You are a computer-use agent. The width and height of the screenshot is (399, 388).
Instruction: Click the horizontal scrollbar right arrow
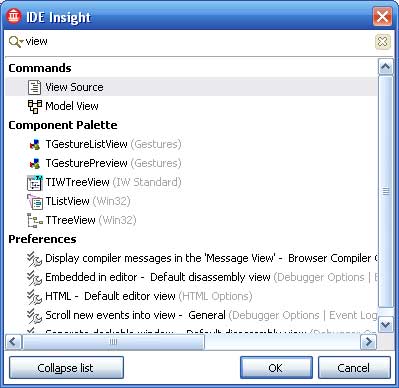coord(368,342)
